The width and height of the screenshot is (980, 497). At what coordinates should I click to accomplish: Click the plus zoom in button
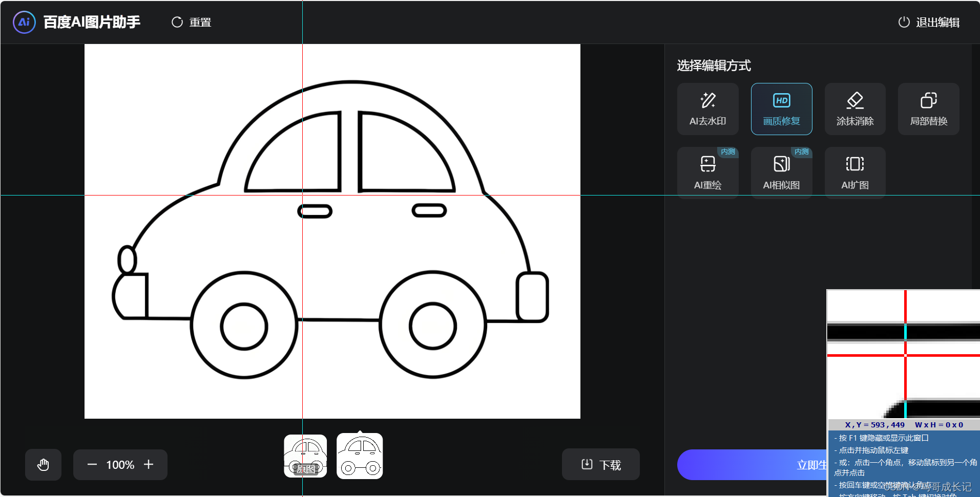(149, 464)
